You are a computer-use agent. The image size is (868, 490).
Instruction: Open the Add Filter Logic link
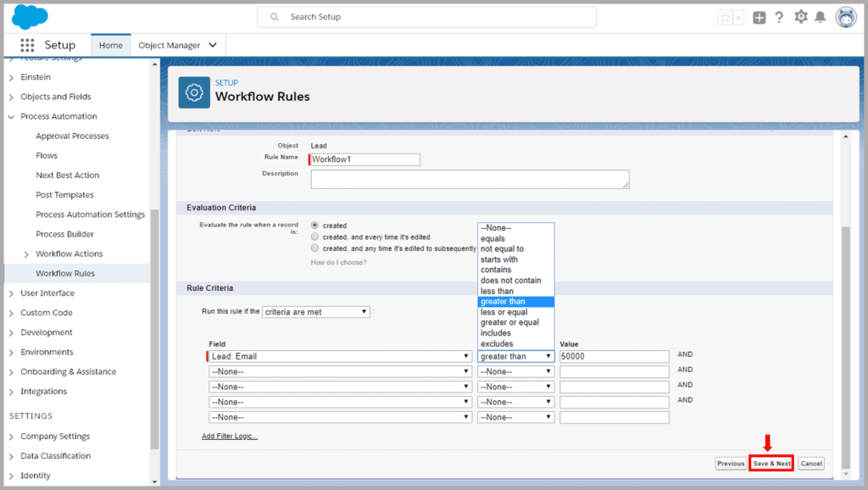230,437
